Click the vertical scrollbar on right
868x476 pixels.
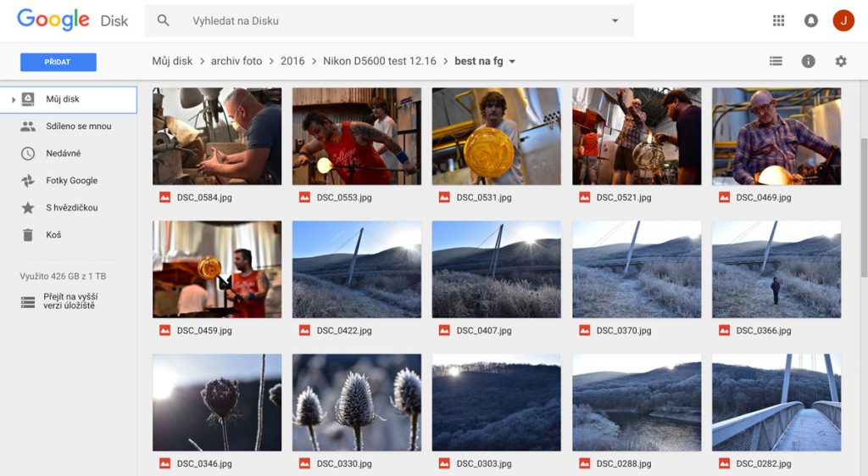tap(864, 208)
